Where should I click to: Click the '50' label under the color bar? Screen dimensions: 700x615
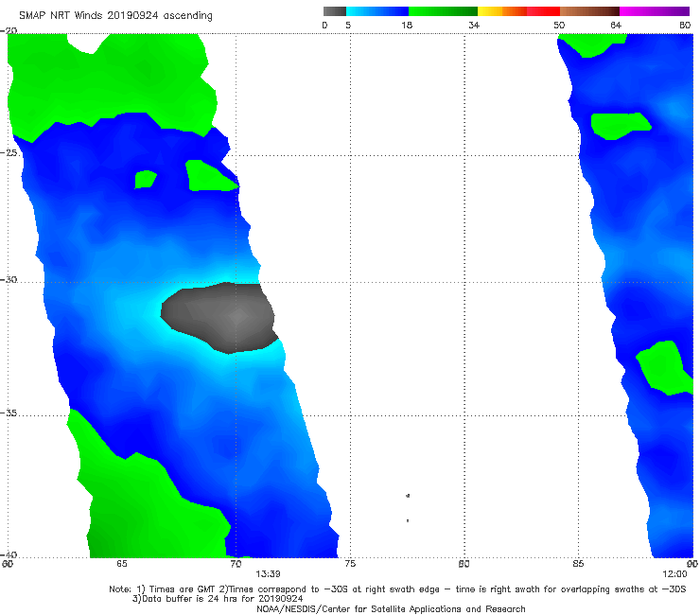pyautogui.click(x=559, y=26)
